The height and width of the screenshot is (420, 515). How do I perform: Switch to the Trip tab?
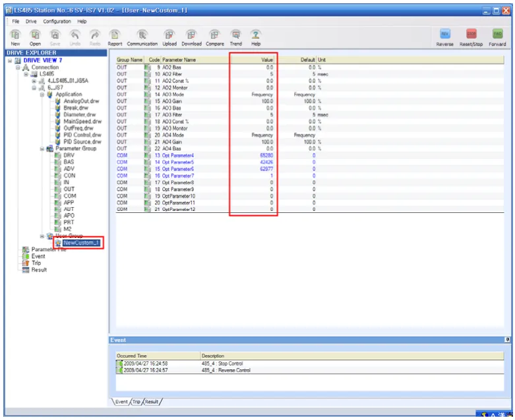[136, 402]
